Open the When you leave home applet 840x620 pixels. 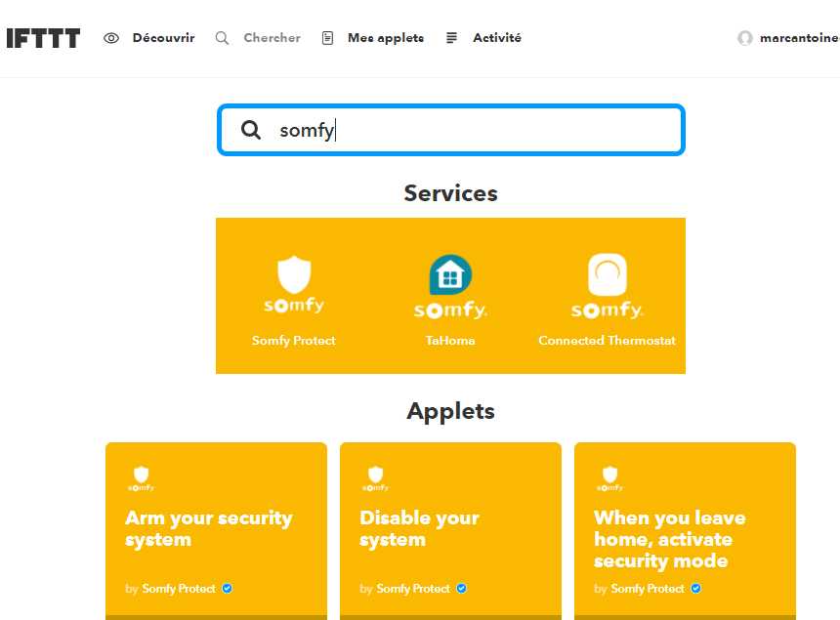(685, 539)
